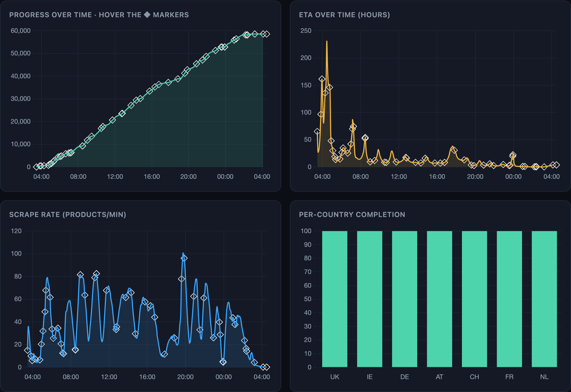Click the scrape rate peak marker near 96
Image resolution: width=571 pixels, height=392 pixels.
coord(184,258)
